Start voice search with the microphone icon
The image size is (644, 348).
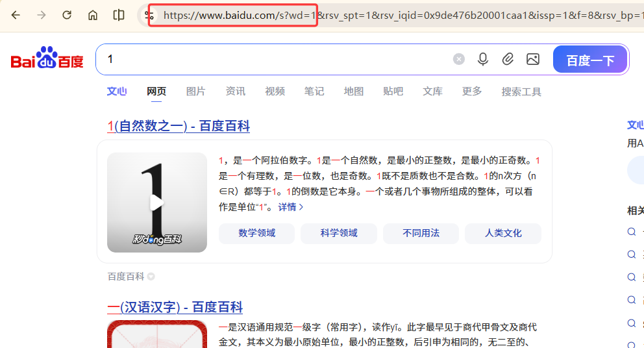pyautogui.click(x=483, y=59)
